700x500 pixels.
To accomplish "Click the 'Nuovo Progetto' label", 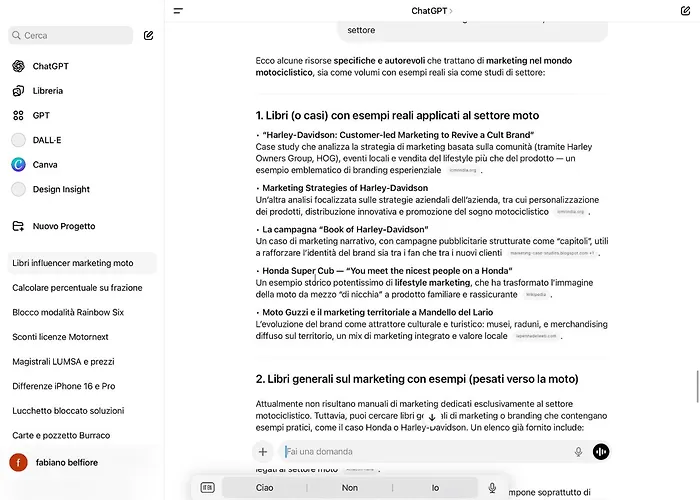I will point(64,226).
